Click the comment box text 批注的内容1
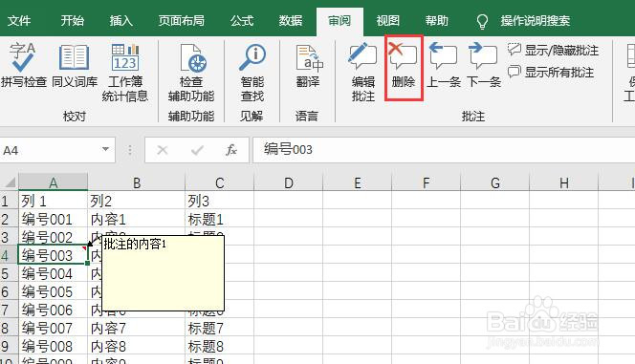The image size is (635, 364). coord(135,244)
